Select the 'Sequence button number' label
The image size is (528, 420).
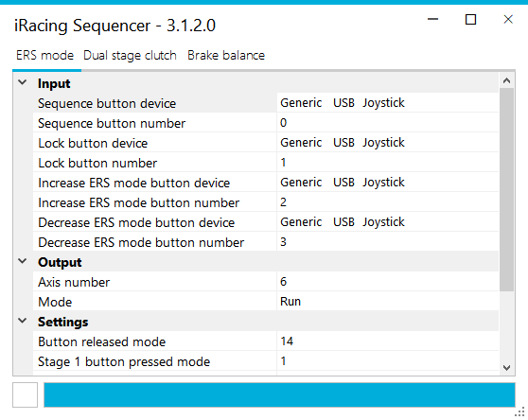tap(112, 123)
